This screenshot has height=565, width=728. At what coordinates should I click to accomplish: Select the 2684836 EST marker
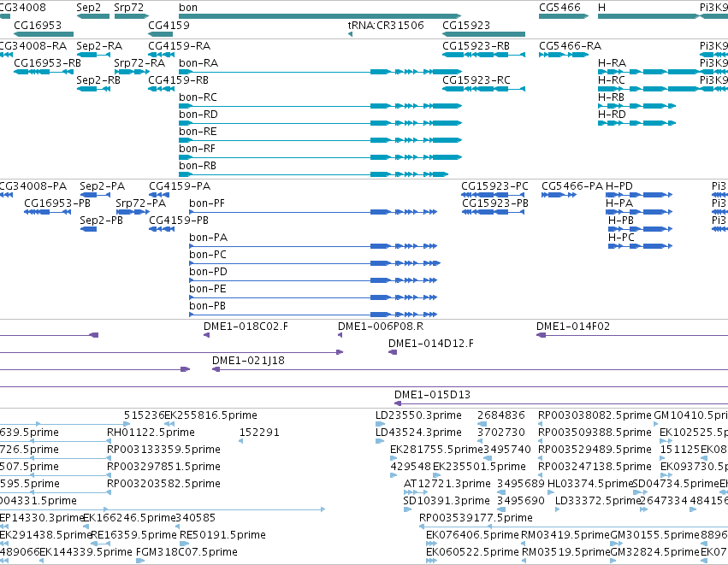pos(482,424)
